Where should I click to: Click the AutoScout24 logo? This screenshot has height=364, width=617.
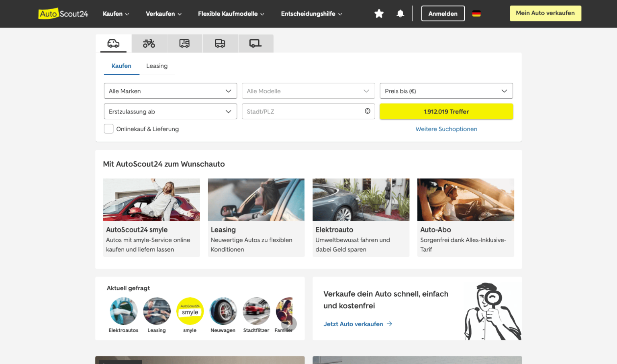point(63,13)
